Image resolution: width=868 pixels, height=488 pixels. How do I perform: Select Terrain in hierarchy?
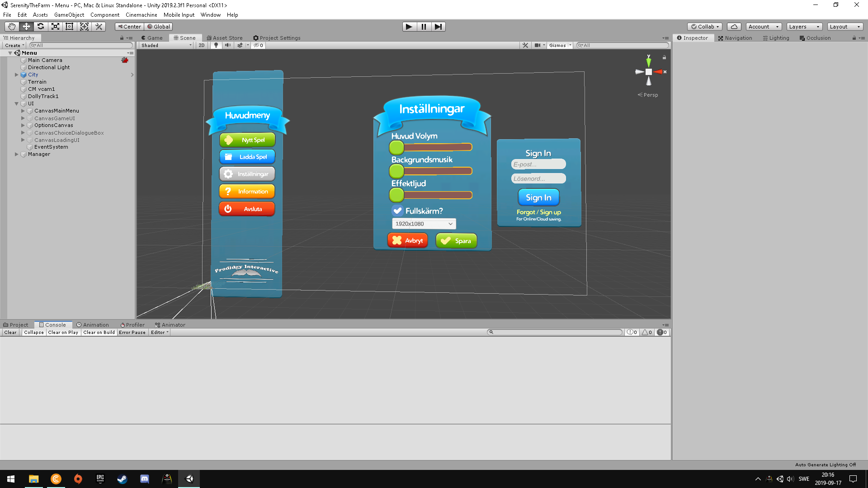[x=37, y=82]
